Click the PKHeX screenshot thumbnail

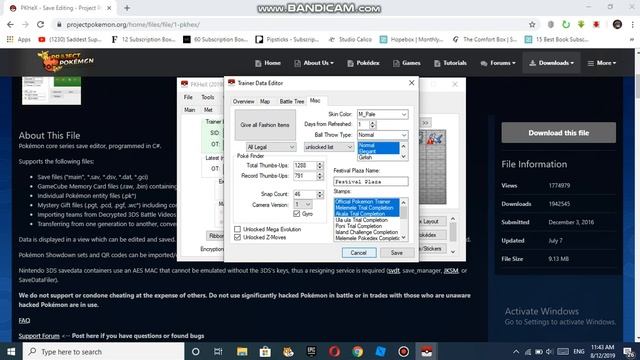point(51,90)
